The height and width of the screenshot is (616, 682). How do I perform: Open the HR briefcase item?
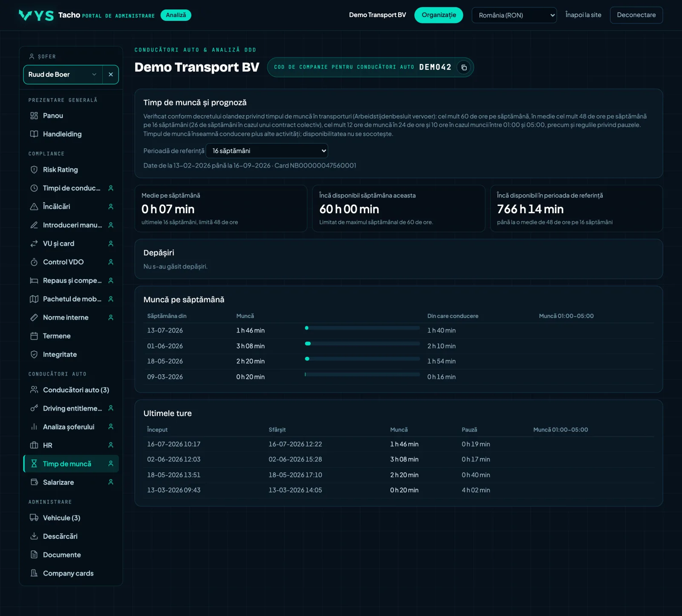(x=71, y=445)
